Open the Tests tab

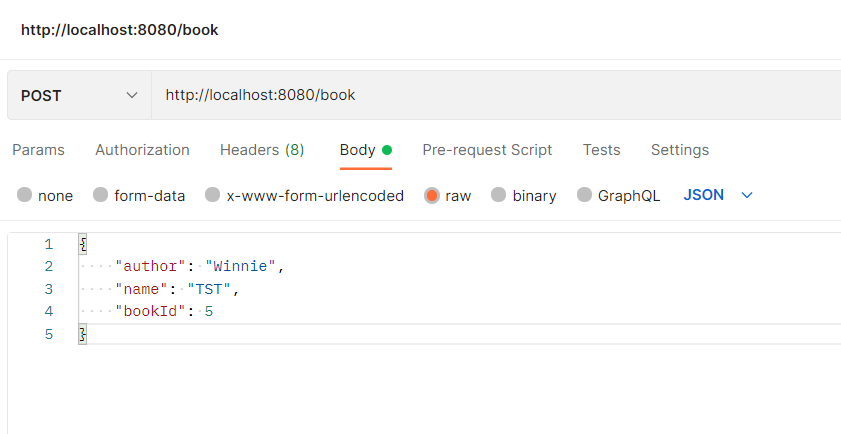(x=601, y=150)
